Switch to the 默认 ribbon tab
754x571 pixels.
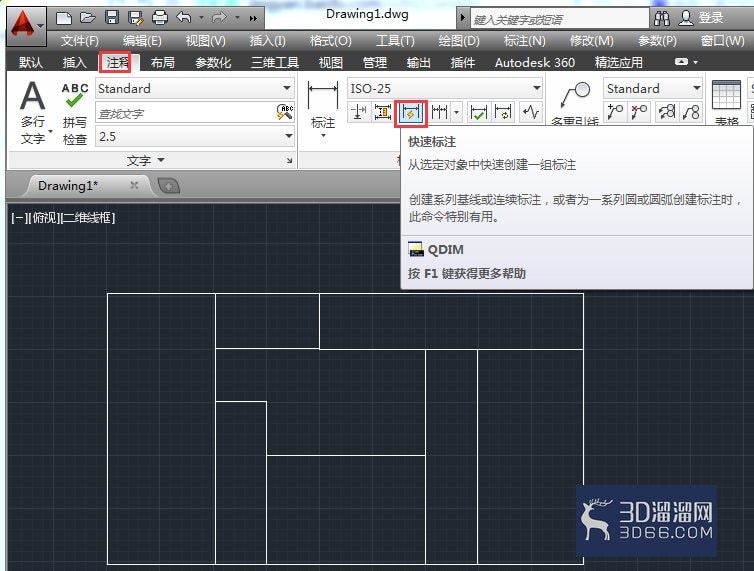coord(31,63)
